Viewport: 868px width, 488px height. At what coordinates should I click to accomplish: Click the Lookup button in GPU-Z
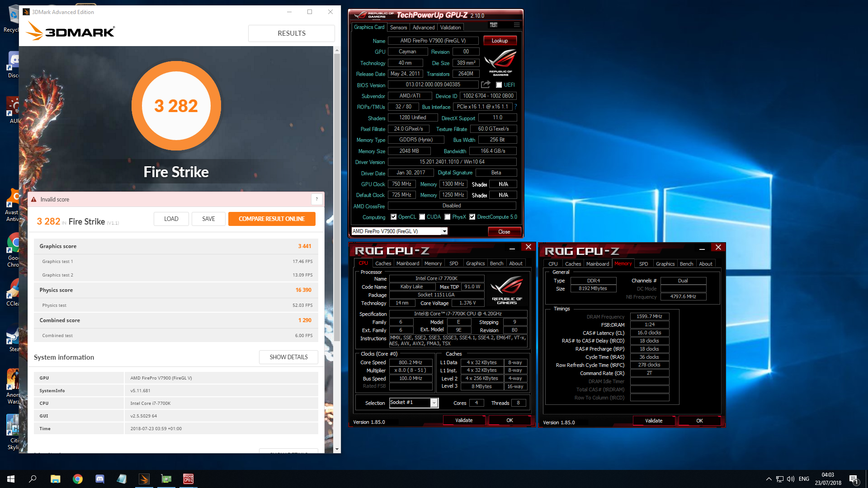[500, 41]
